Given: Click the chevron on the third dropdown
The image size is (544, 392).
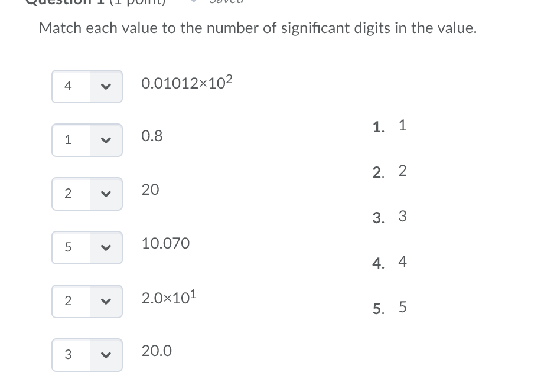Looking at the screenshot, I should [106, 194].
